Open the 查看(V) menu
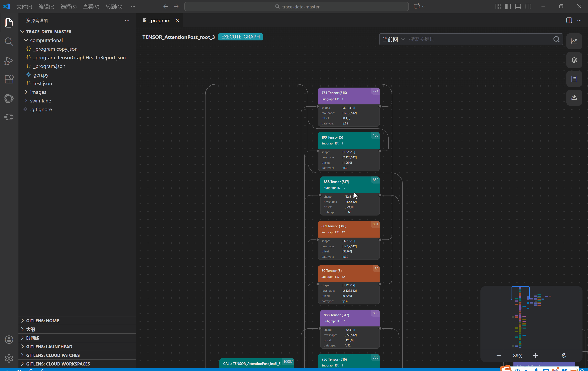588x371 pixels. click(x=91, y=7)
